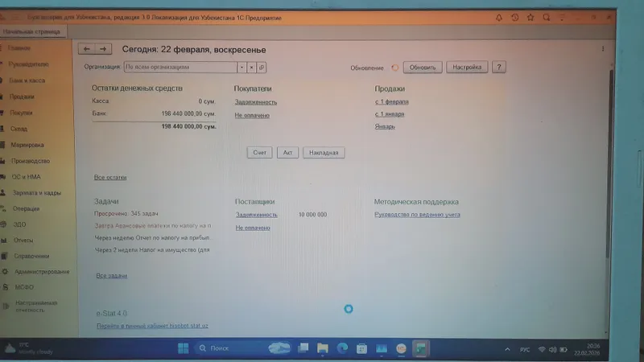Screen dimensions: 644x362
Task: Click the volume tray icon
Action: [x=552, y=349]
